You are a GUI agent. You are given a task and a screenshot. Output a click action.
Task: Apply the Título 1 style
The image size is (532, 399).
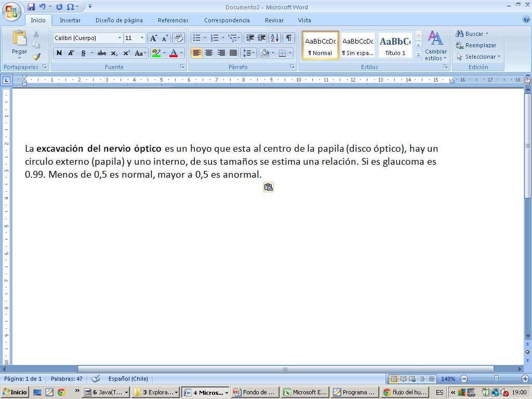coord(395,45)
